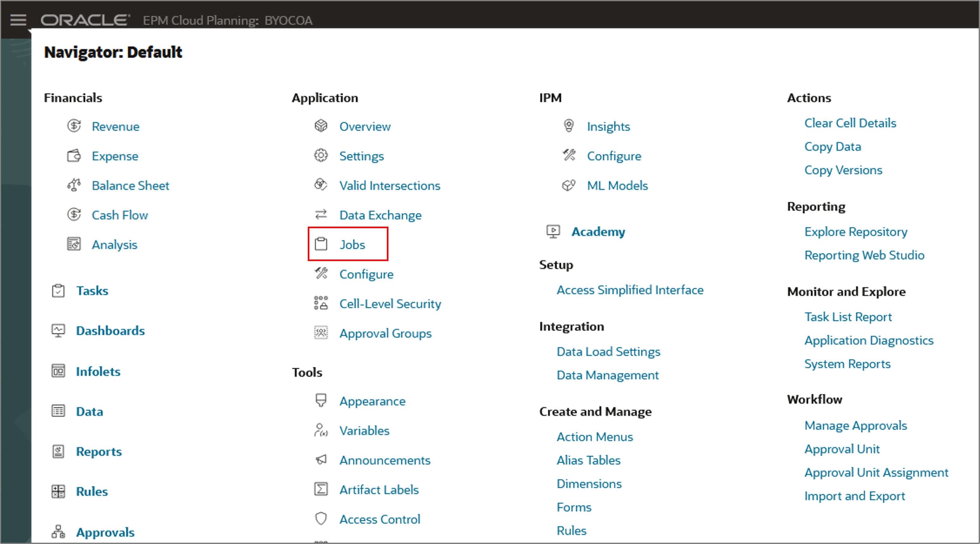Viewport: 980px width, 544px height.
Task: Click the Artifact Labels sigma icon
Action: [x=321, y=489]
